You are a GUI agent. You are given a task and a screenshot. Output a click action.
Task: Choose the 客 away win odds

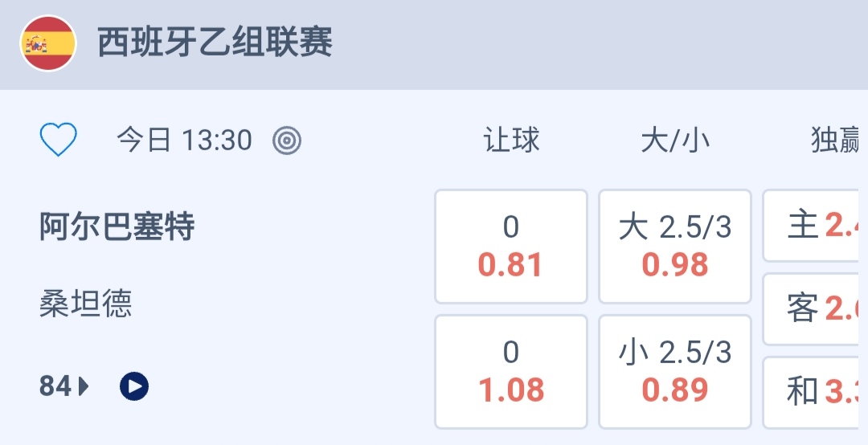point(815,308)
